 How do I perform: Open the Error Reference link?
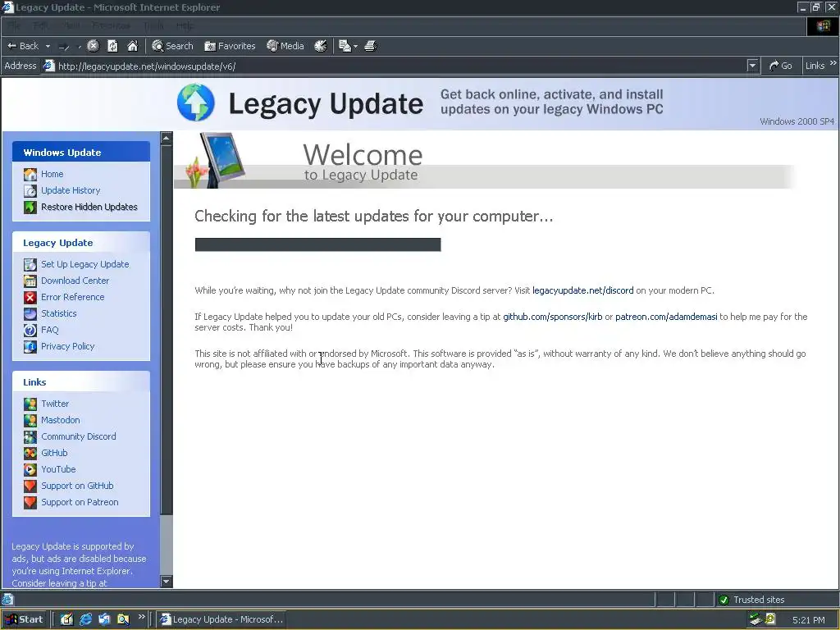(x=73, y=297)
